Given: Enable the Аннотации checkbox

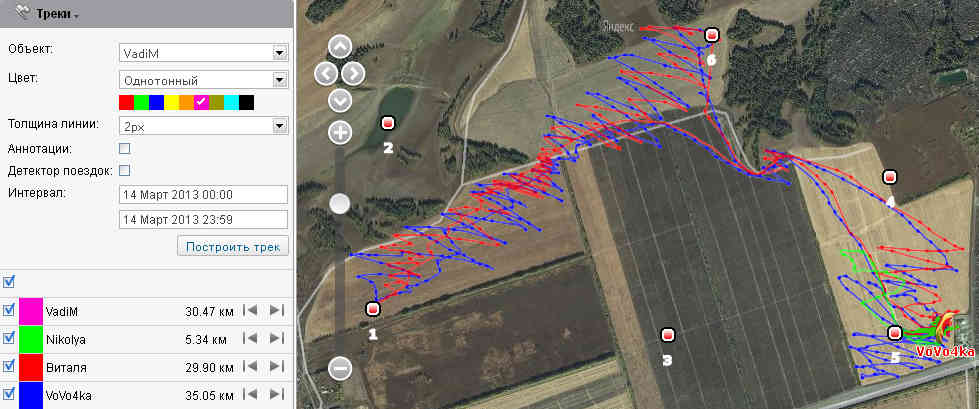Looking at the screenshot, I should (124, 149).
